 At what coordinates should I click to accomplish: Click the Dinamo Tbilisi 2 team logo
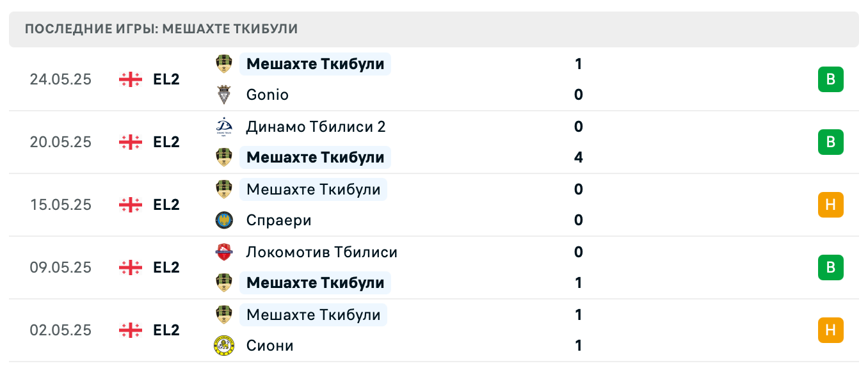tap(223, 127)
